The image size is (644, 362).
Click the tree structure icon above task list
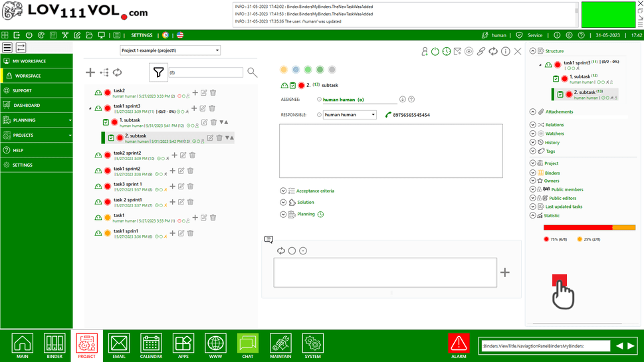[104, 72]
